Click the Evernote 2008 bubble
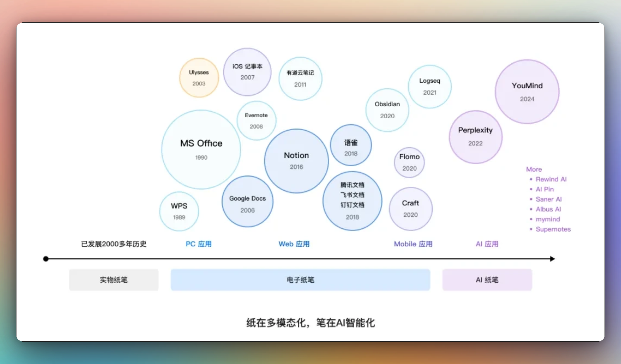The width and height of the screenshot is (621, 364). pyautogui.click(x=256, y=121)
